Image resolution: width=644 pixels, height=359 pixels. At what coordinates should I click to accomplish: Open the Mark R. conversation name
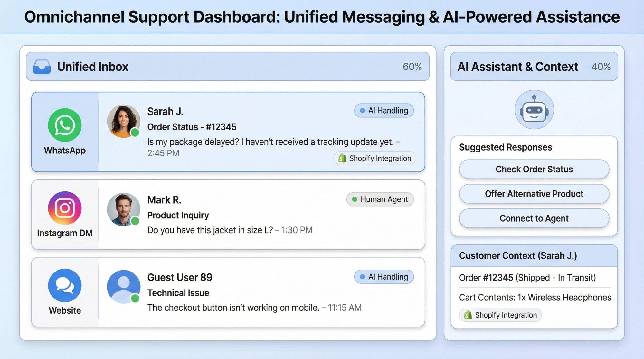pyautogui.click(x=164, y=200)
